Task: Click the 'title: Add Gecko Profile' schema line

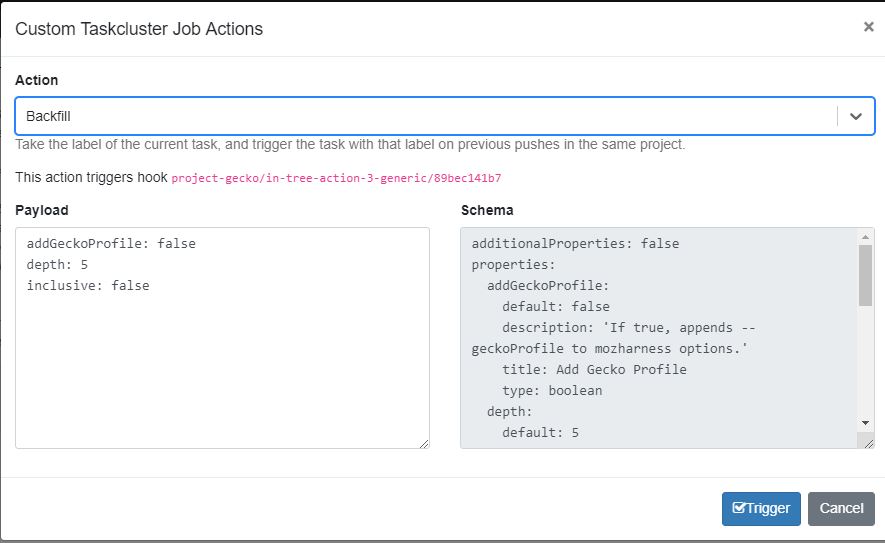Action: (x=594, y=370)
